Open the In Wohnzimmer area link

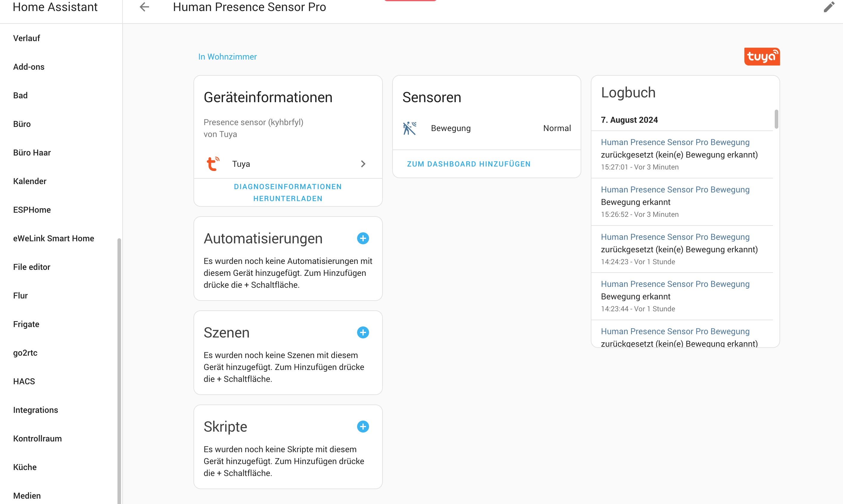(x=227, y=57)
